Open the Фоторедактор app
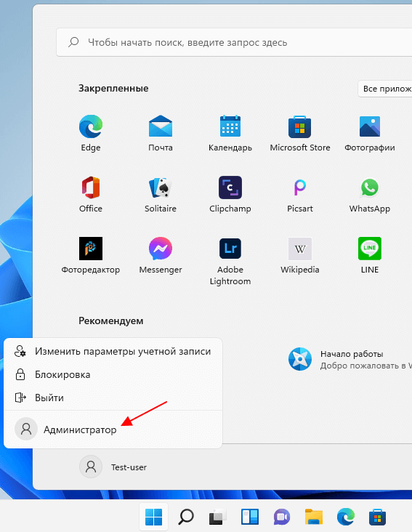 pyautogui.click(x=91, y=255)
